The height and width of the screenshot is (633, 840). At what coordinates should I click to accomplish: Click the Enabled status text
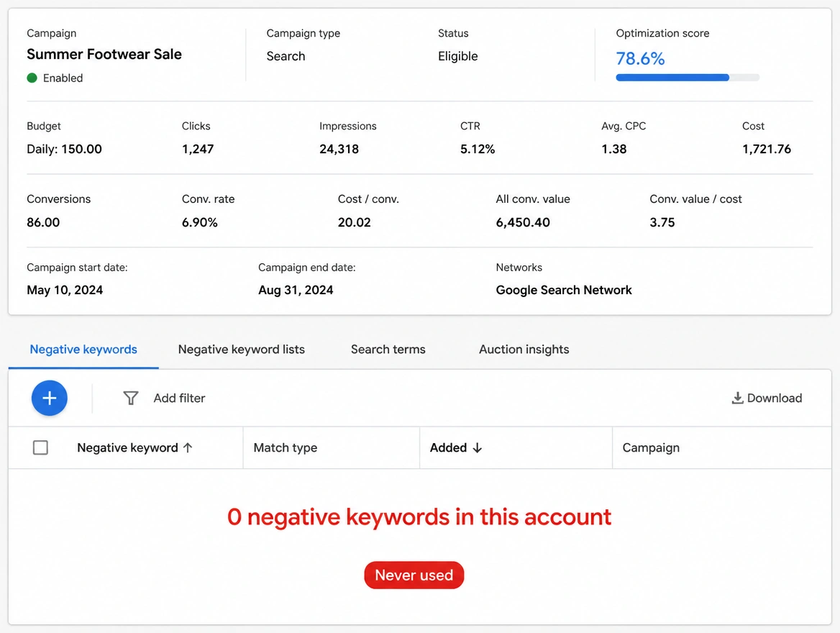point(63,78)
